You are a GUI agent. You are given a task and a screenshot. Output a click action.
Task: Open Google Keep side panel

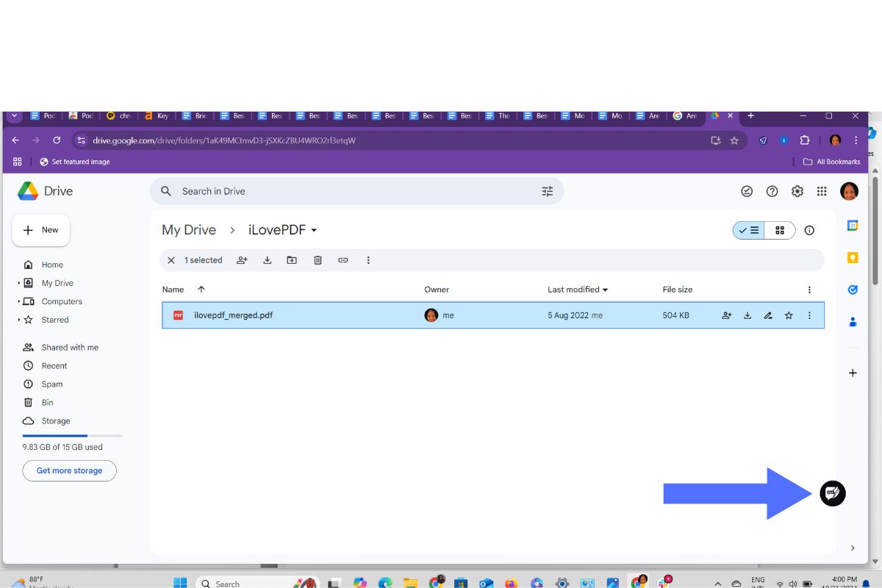coord(853,257)
